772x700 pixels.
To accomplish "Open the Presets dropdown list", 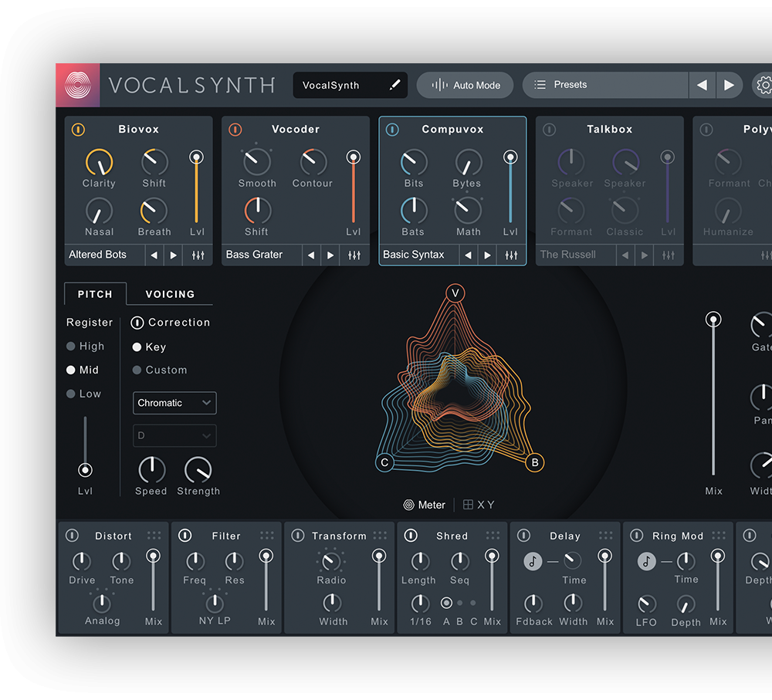I will [x=605, y=85].
